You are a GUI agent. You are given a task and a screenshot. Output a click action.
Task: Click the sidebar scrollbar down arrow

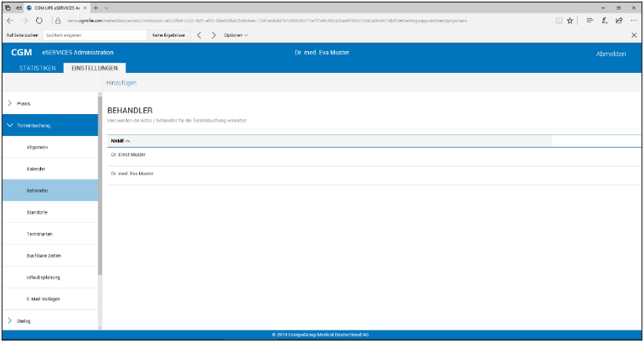click(x=100, y=328)
